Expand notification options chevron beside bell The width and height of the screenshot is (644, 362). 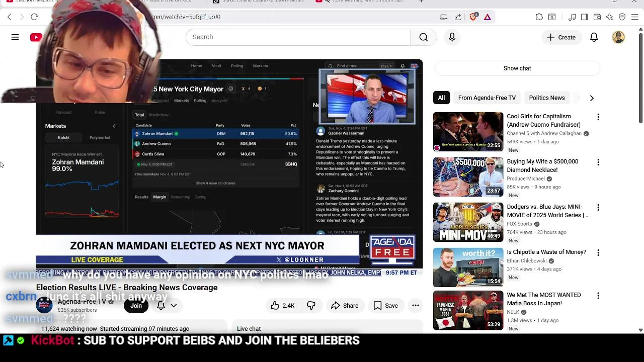174,306
